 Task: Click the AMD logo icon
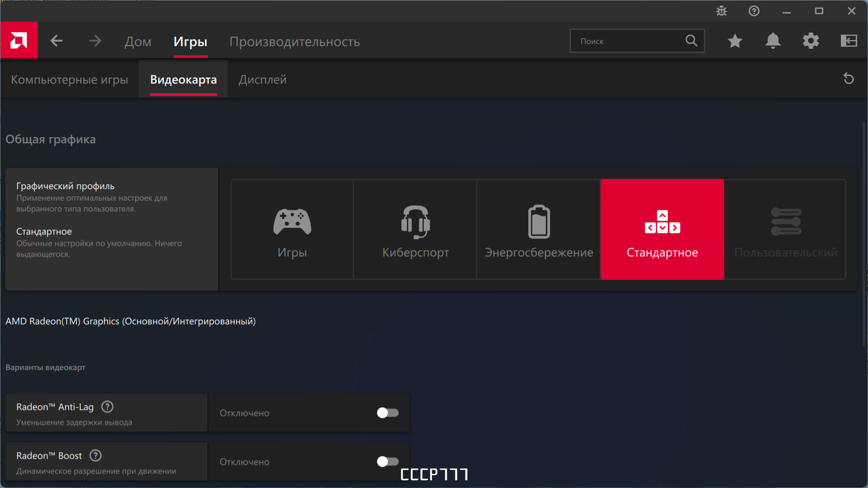pos(19,40)
